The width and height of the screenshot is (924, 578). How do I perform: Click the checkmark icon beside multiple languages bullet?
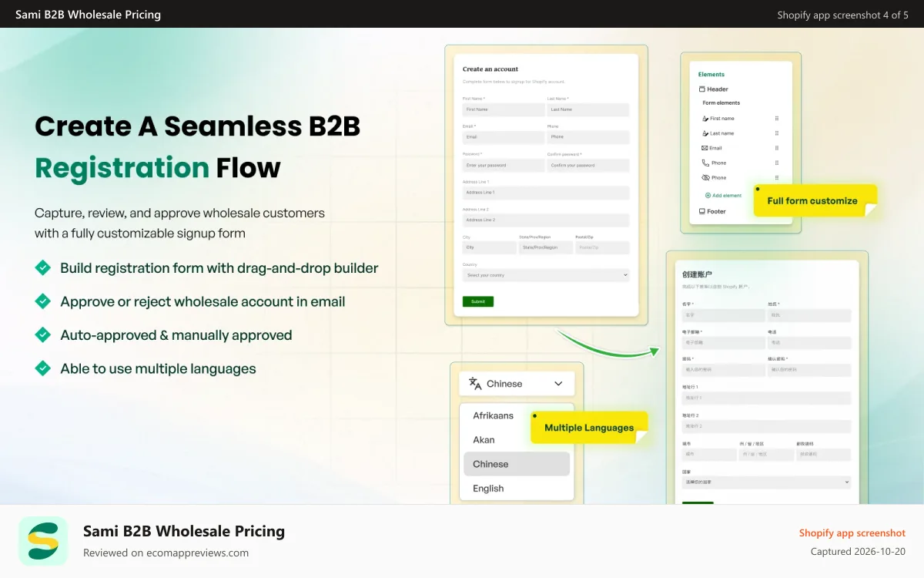pos(43,368)
